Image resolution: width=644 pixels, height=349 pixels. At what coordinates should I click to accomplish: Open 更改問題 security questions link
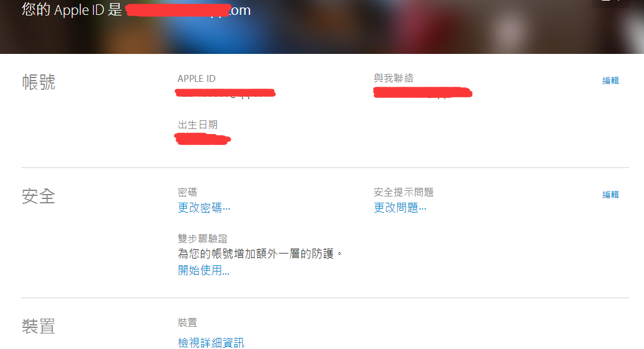click(400, 208)
